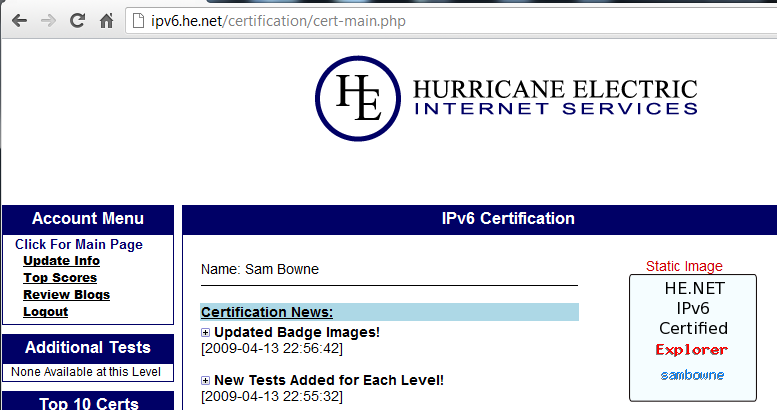Click the Logout link

pyautogui.click(x=46, y=311)
